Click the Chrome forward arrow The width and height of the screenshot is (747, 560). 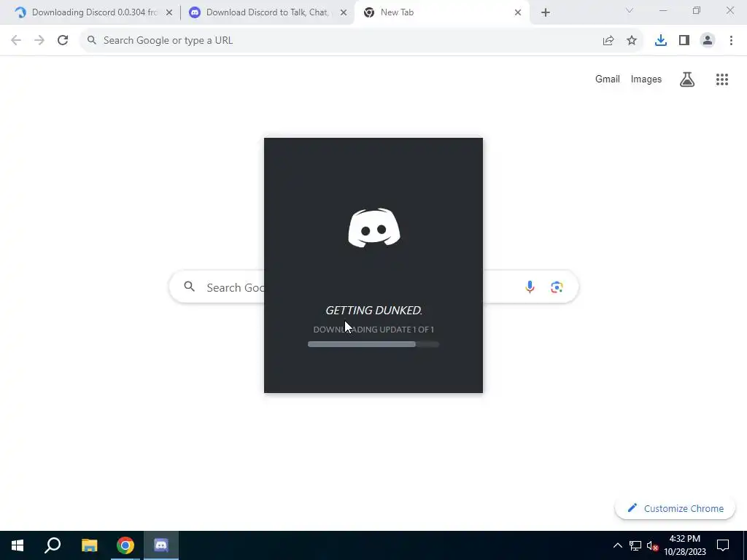point(39,41)
